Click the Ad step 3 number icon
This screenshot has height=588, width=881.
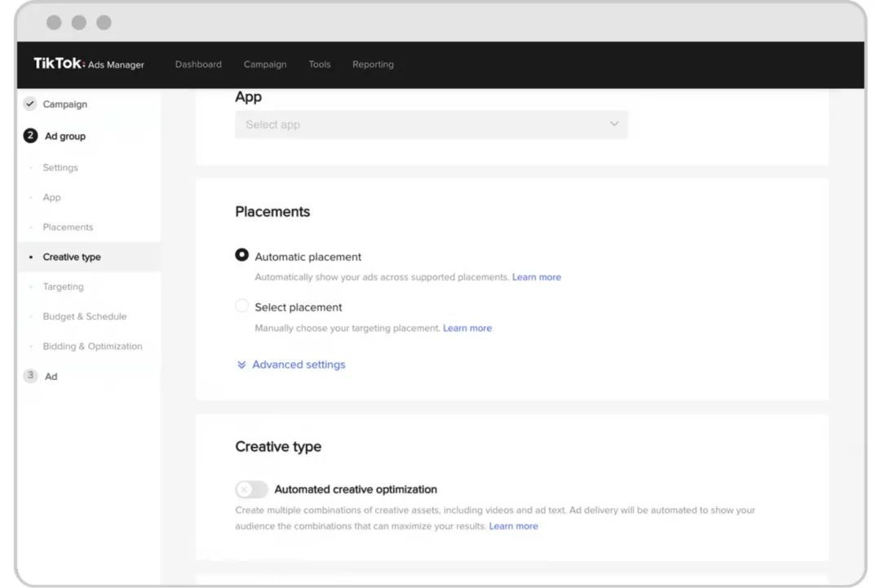pos(30,376)
